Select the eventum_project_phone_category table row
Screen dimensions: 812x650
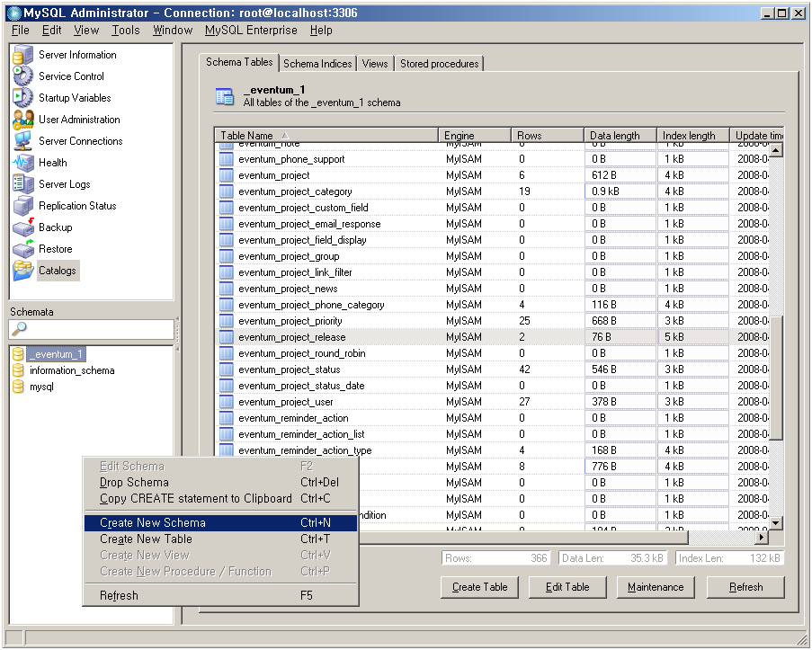click(x=492, y=305)
